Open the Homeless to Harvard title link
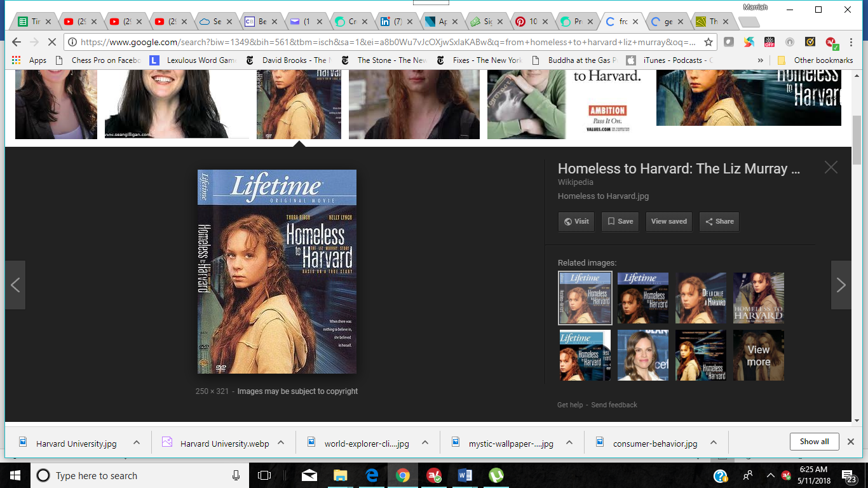 [679, 169]
